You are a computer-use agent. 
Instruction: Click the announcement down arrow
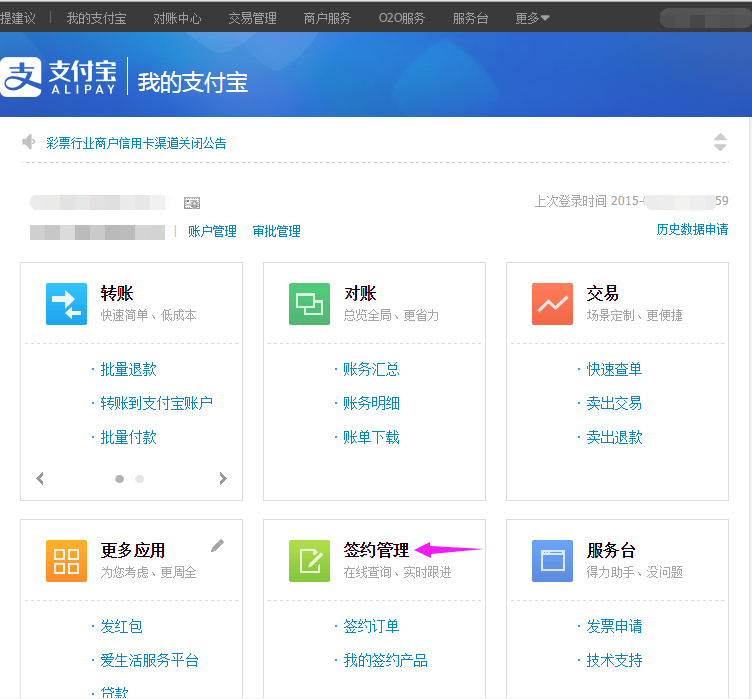click(x=720, y=147)
